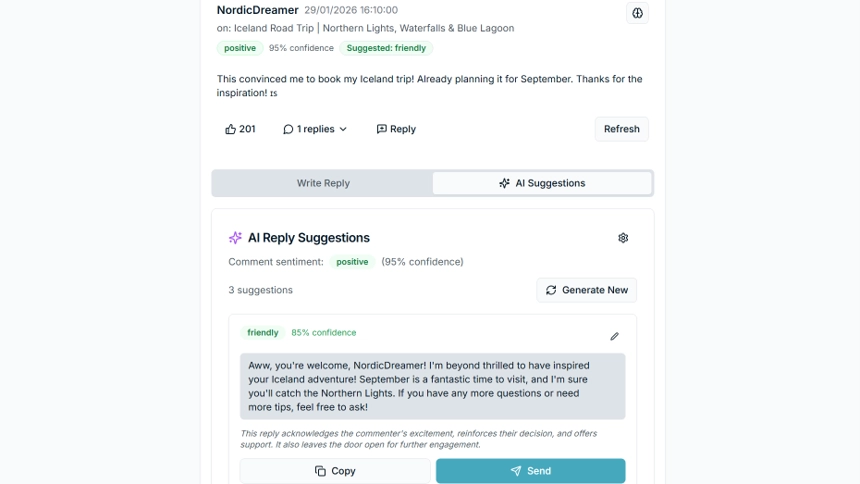The image size is (860, 484).
Task: Edit the friendly suggestion with the pencil icon
Action: [x=614, y=336]
